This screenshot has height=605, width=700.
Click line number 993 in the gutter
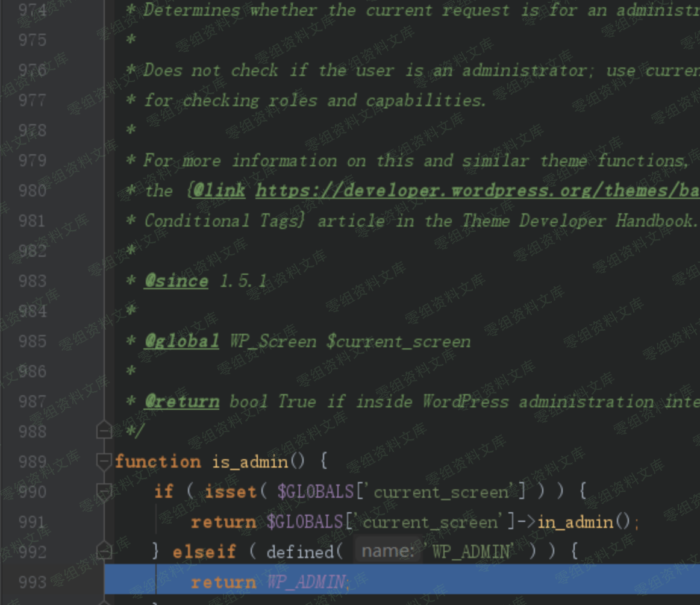(x=33, y=582)
